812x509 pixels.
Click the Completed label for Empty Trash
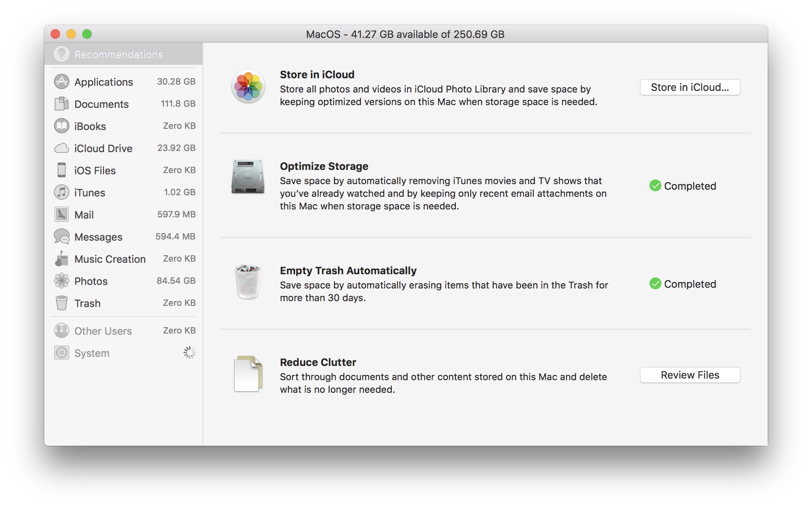[690, 284]
